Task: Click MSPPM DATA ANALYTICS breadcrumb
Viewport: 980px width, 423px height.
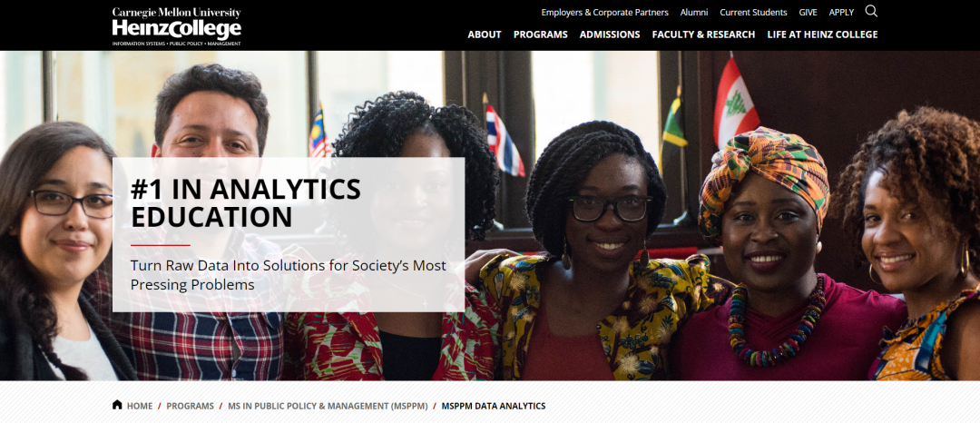Action: click(x=494, y=406)
